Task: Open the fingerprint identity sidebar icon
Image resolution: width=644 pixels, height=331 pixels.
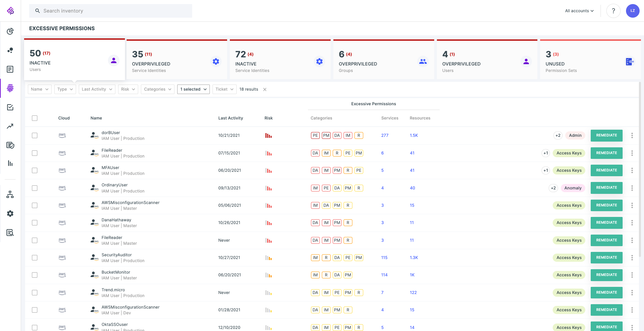Action: coord(10,88)
